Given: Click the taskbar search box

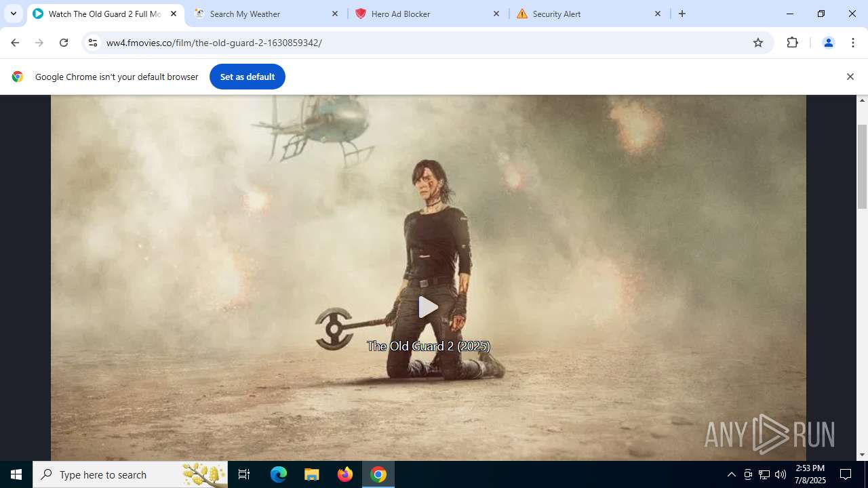Looking at the screenshot, I should point(130,474).
